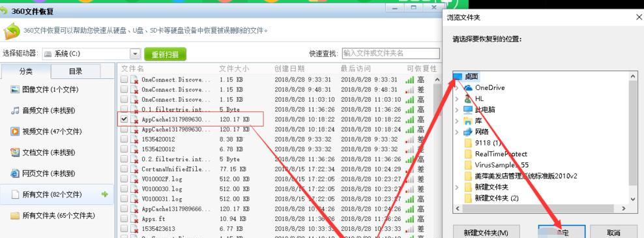Select the RealTimeProtect folder icon
This screenshot has width=644, height=238.
[468, 154]
